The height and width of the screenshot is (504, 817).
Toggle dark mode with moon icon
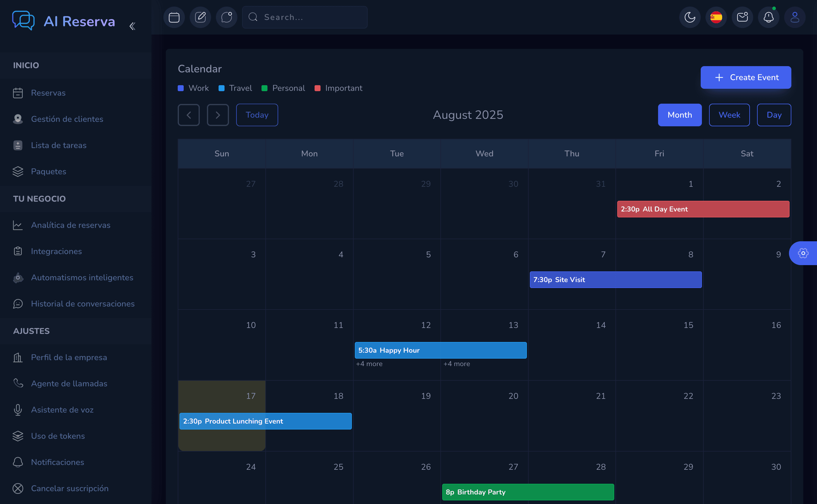coord(690,17)
